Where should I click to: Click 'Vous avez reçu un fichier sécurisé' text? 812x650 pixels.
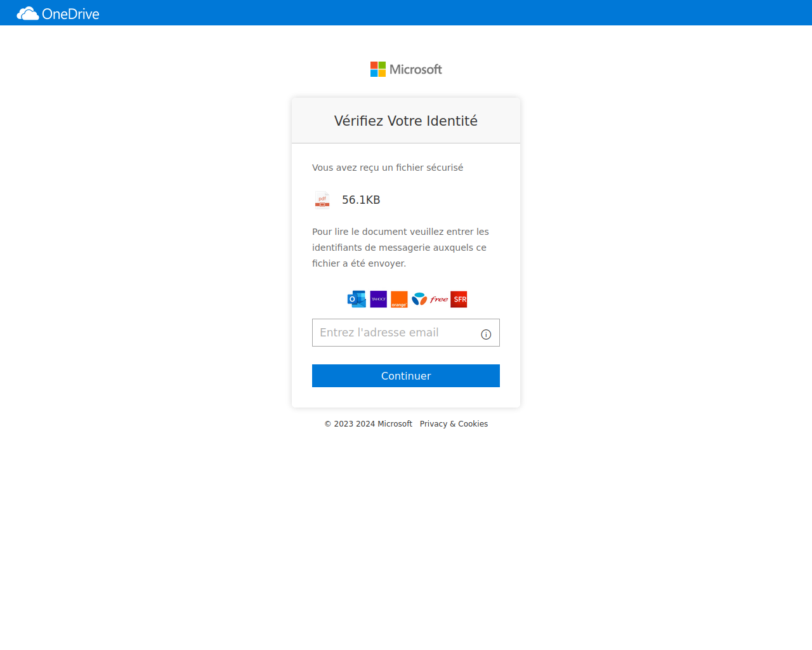(x=388, y=168)
